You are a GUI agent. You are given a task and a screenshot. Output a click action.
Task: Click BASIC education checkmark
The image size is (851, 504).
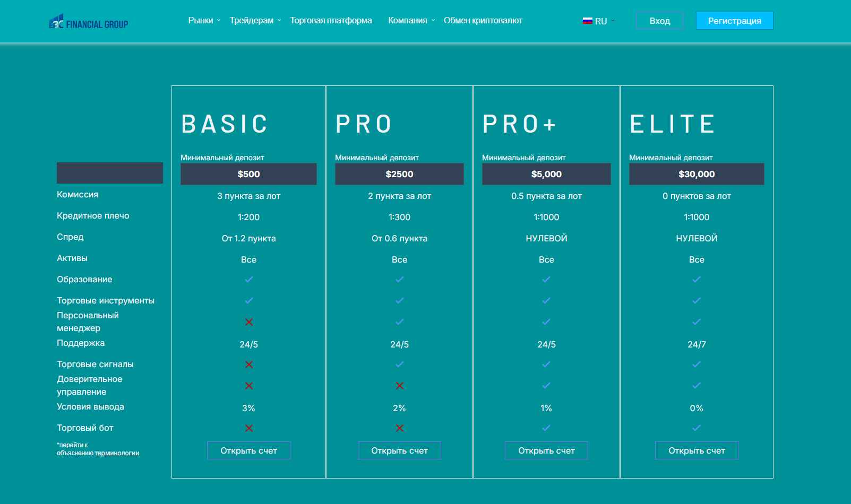tap(248, 280)
